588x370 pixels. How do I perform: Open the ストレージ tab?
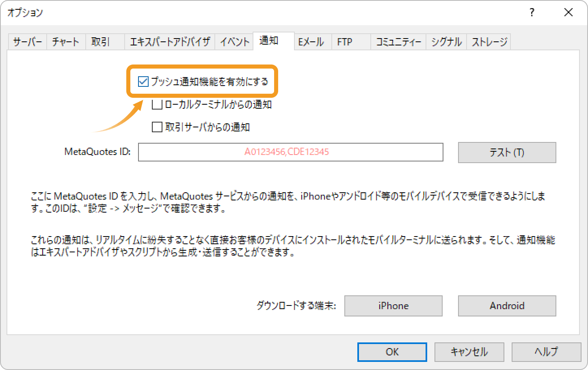point(489,42)
